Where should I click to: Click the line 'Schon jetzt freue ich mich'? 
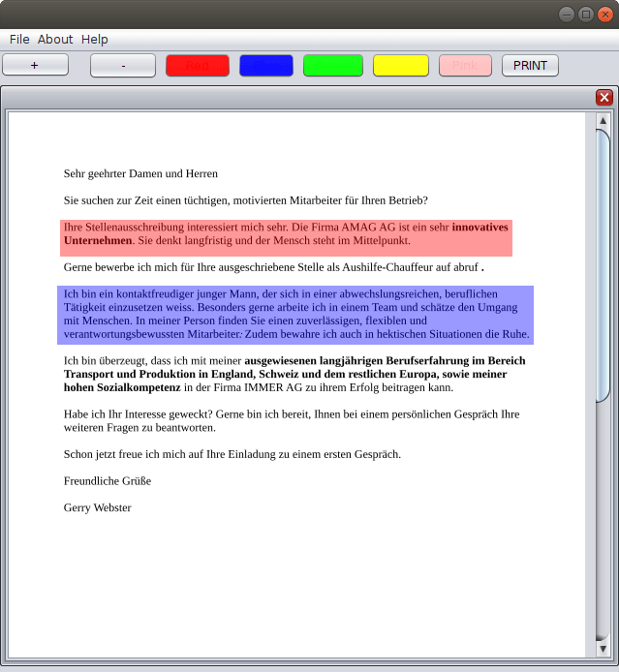tap(232, 454)
